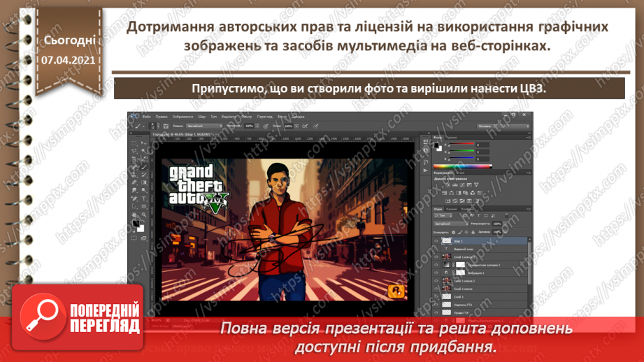Select the Lasso tool
Image resolution: width=644 pixels, height=362 pixels.
134,151
